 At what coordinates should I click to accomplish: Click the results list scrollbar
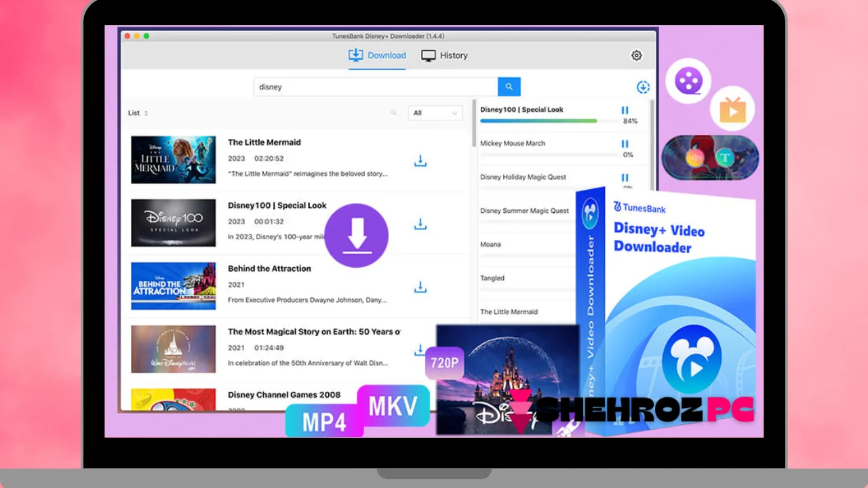(x=473, y=122)
